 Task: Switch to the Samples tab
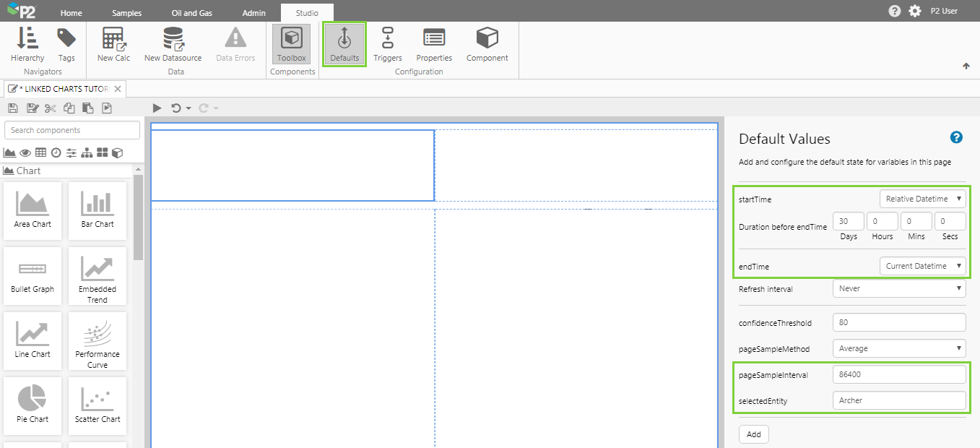click(x=127, y=13)
